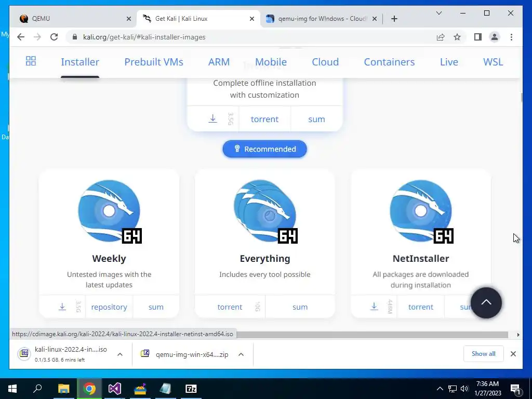Screen dimensions: 532x399
Task: Click the scroll-to-top round arrow button
Action: tap(486, 303)
